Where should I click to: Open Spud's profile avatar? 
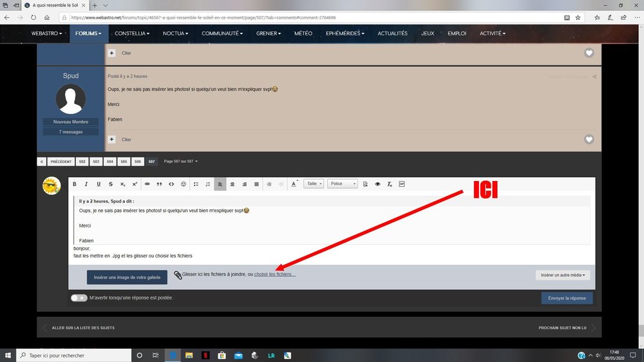click(x=71, y=99)
